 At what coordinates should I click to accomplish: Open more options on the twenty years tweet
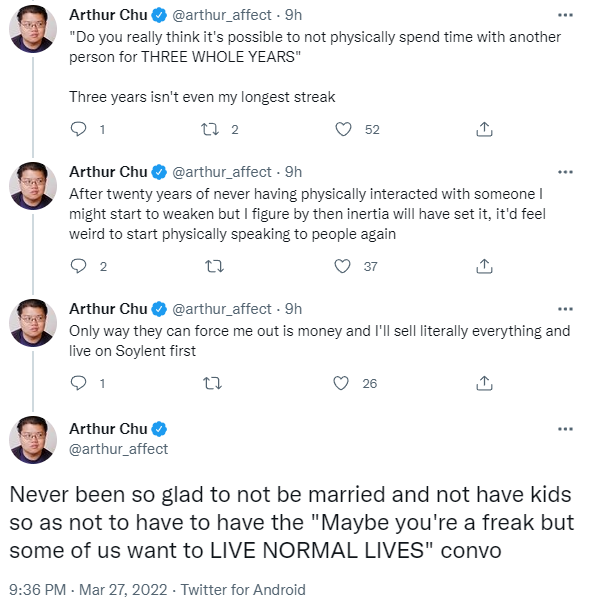565,172
